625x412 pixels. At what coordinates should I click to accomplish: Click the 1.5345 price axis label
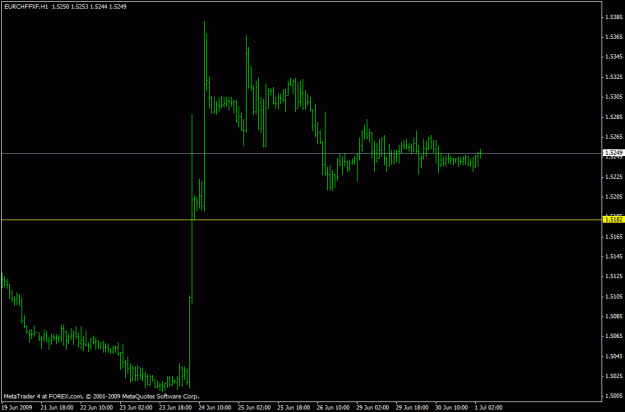coord(614,57)
